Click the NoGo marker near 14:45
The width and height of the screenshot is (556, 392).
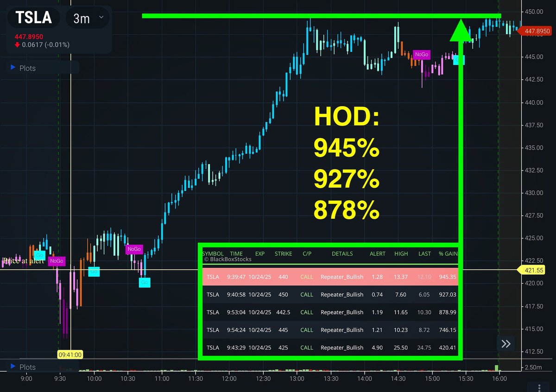(422, 55)
